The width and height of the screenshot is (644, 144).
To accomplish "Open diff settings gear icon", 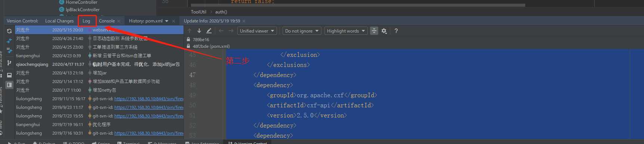I will (x=384, y=31).
